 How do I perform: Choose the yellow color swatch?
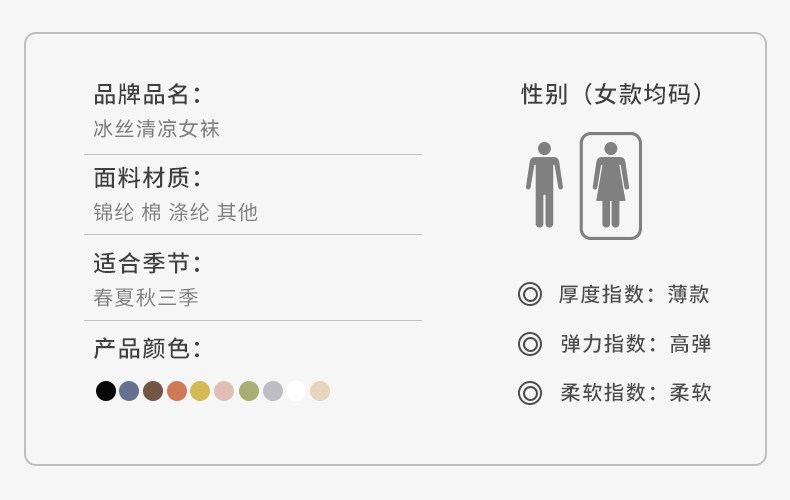[x=200, y=391]
